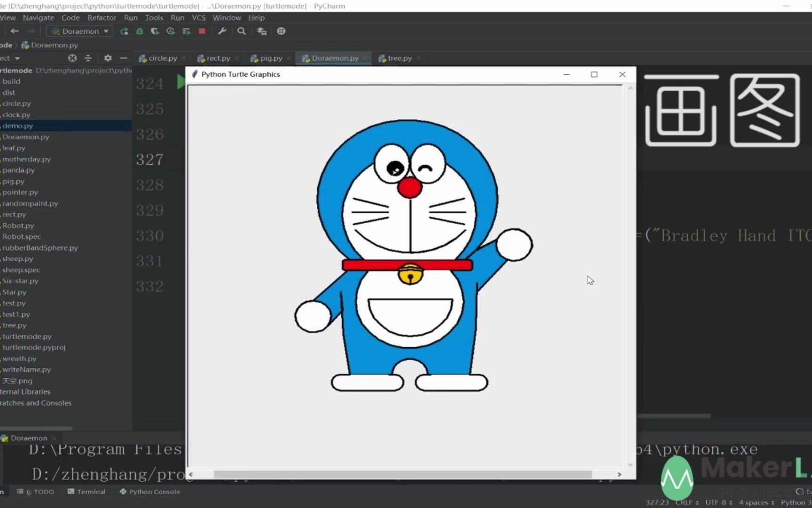Viewport: 812px width, 508px height.
Task: Click the concurrency diagram run icon
Action: 186,31
